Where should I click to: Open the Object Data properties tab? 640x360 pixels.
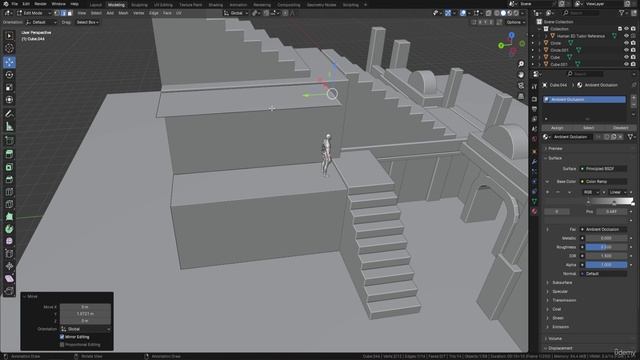pyautogui.click(x=534, y=201)
